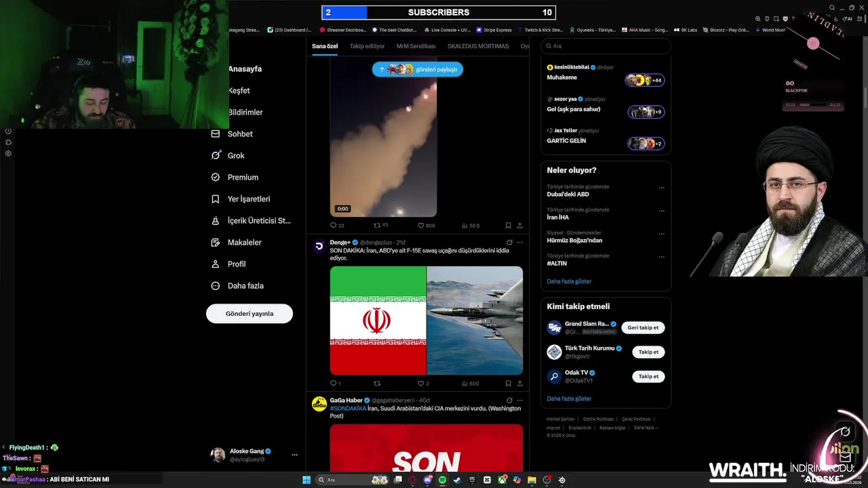Viewport: 868px width, 488px height.
Task: Open Grok action on GaGa Haber post
Action: click(509, 400)
